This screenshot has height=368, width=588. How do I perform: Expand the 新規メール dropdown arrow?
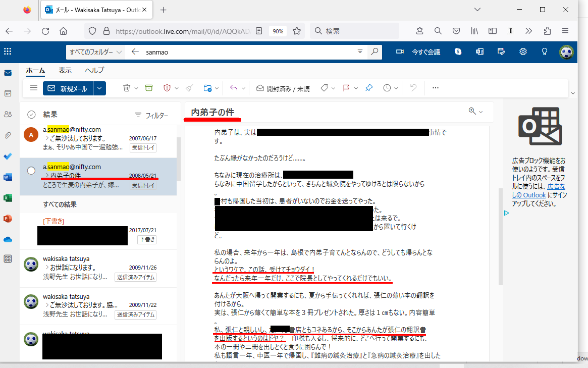pyautogui.click(x=99, y=88)
